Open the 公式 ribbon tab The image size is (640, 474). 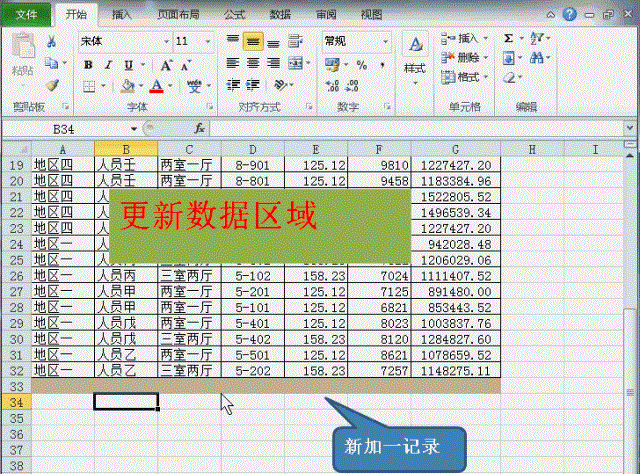(234, 15)
